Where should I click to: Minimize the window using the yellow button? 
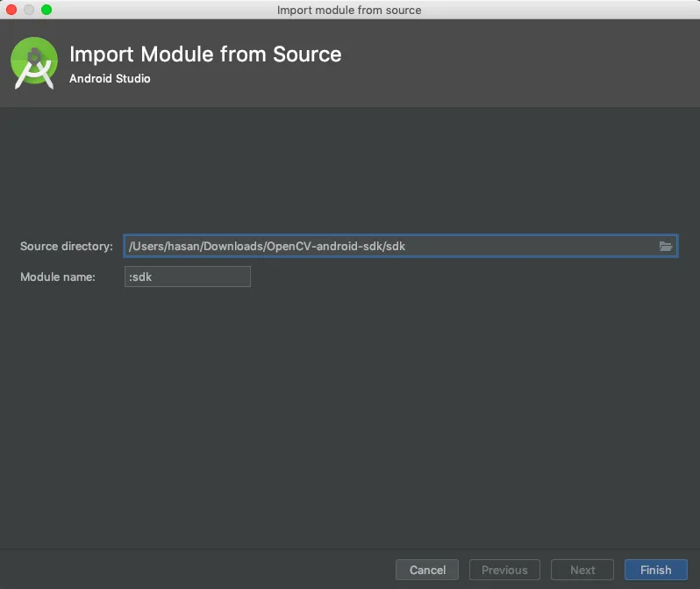[29, 10]
